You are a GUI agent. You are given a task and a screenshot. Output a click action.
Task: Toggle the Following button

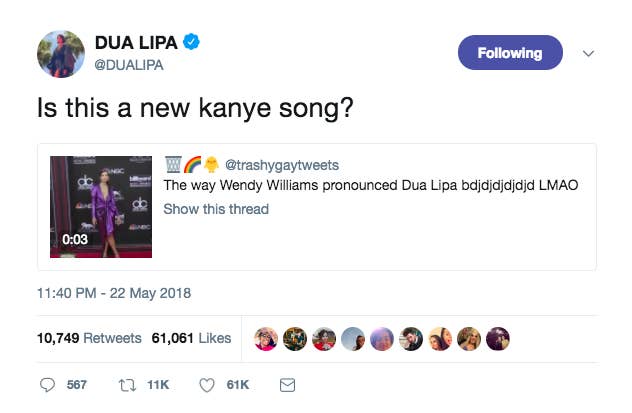(510, 53)
